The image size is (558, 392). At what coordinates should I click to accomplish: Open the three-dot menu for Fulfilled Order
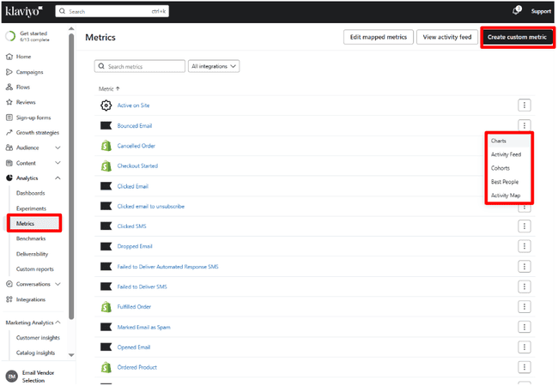[x=525, y=306]
